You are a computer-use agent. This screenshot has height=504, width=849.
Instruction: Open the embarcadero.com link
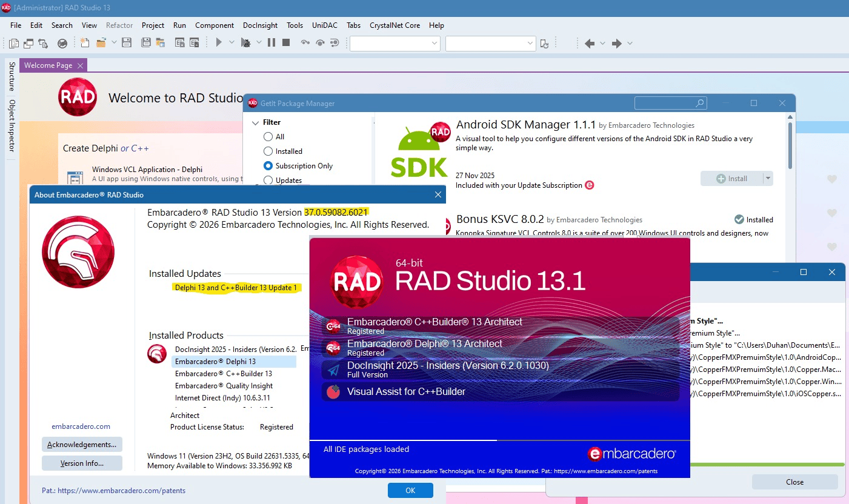coord(81,426)
